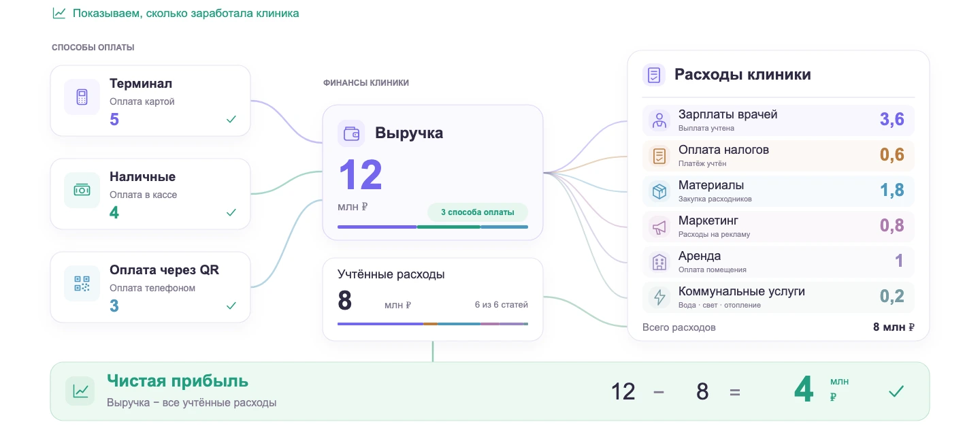Click the 0,2 utilities value
Screen dimensions: 980x441
(892, 297)
